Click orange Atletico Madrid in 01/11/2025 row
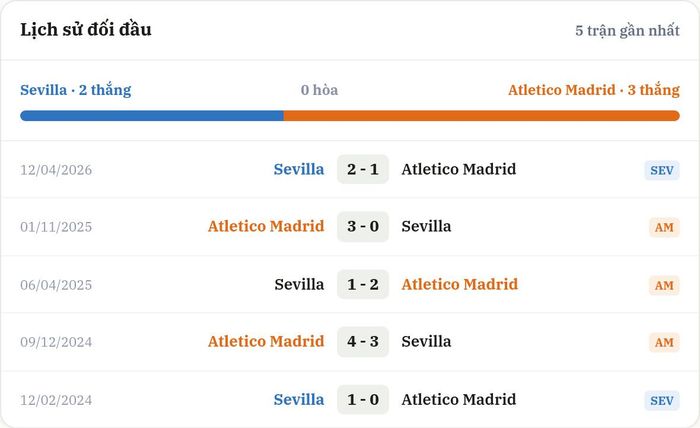 pyautogui.click(x=266, y=226)
